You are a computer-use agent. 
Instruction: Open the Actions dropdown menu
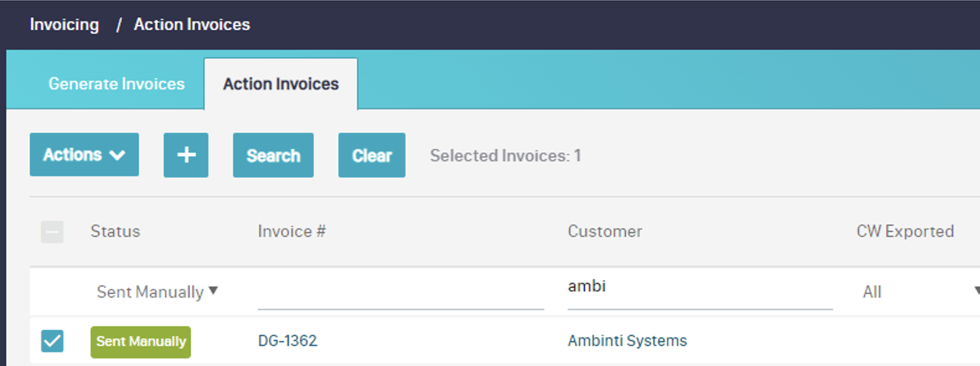[84, 155]
